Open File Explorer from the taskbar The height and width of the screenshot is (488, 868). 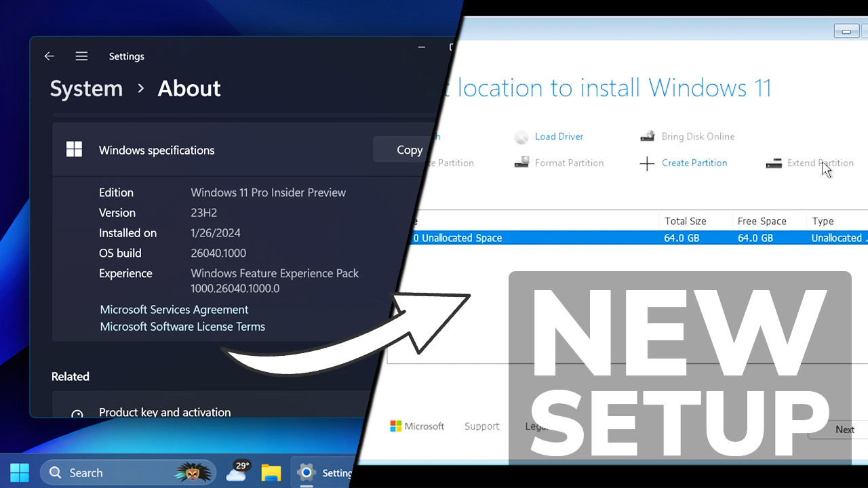coord(271,472)
